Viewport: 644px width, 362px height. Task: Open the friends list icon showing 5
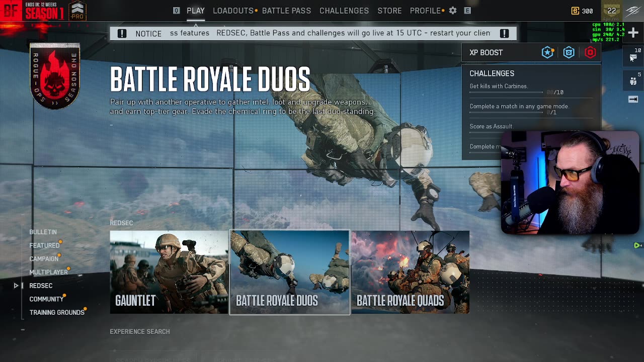point(633,81)
